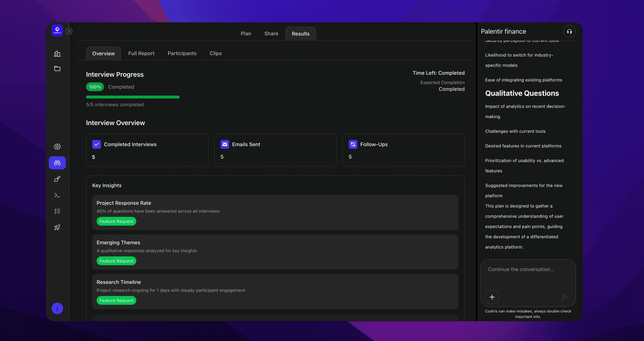Open the paintbrush design icon in sidebar

point(57,179)
